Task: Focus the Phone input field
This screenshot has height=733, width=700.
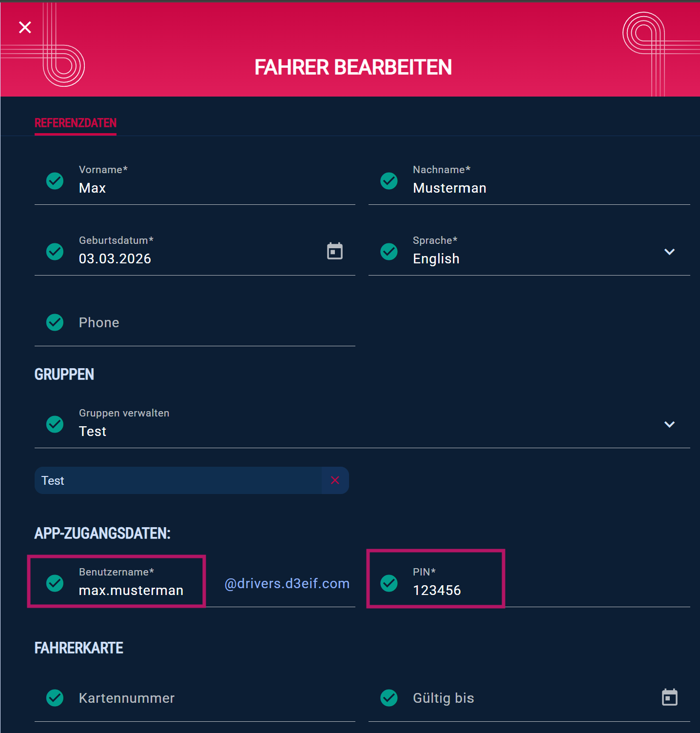Action: tap(195, 322)
